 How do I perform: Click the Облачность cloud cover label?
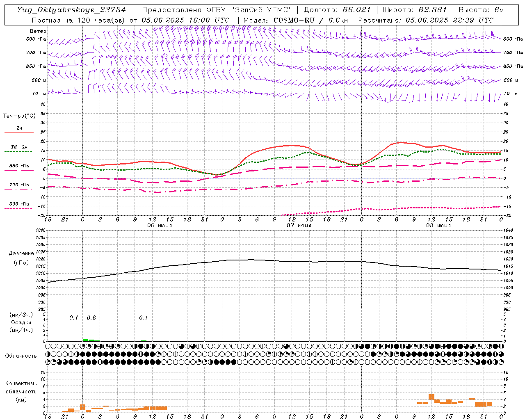pyautogui.click(x=21, y=356)
